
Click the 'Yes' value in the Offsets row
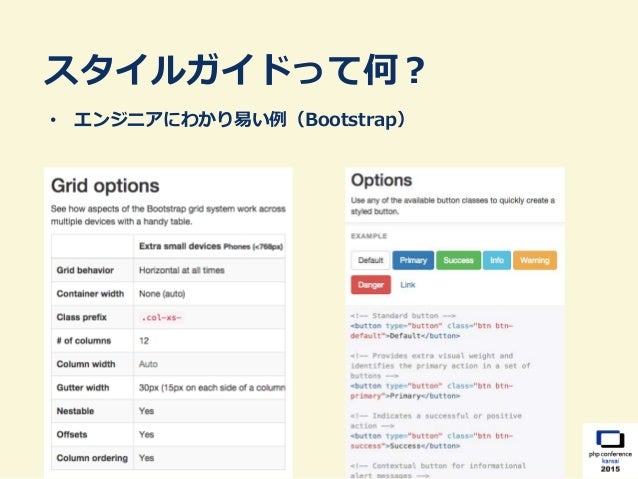click(x=146, y=435)
